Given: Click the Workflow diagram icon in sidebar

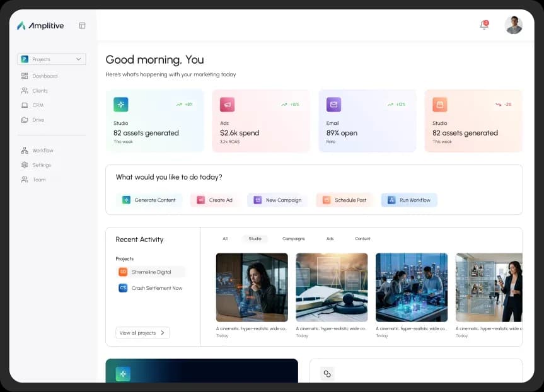Looking at the screenshot, I should pyautogui.click(x=25, y=150).
